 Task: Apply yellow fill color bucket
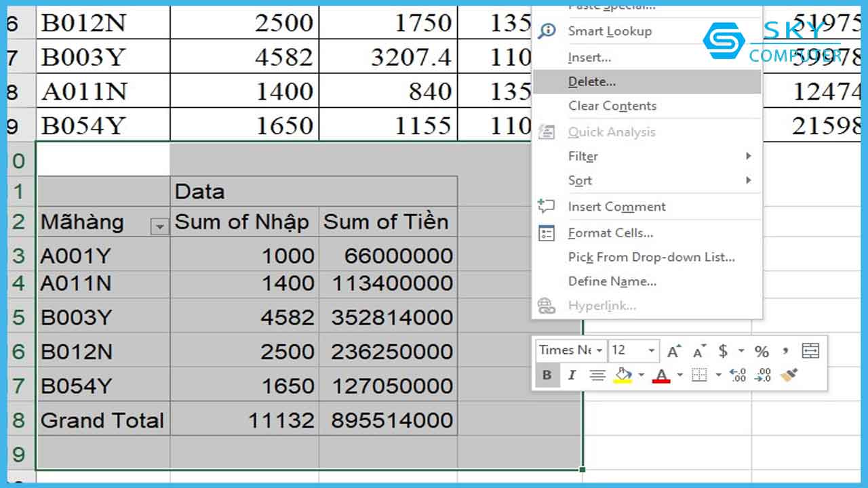pos(623,375)
